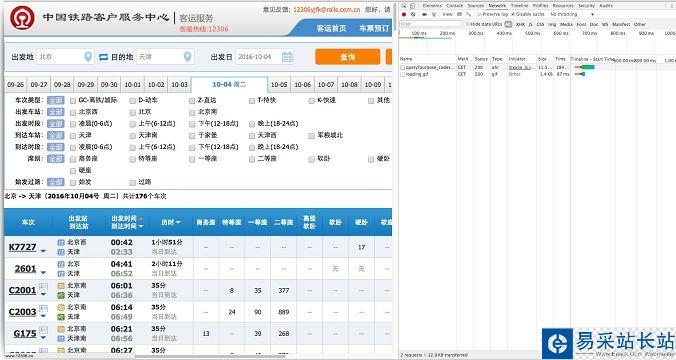This screenshot has width=676, height=360.
Task: Toggle the Disable cache checkbox in DevTools
Action: [513, 14]
